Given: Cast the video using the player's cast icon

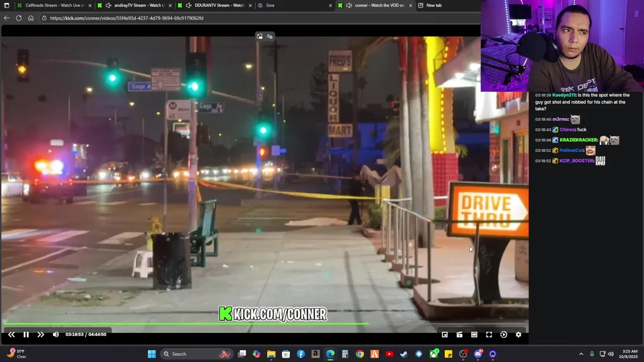Looking at the screenshot, I should pos(459,334).
